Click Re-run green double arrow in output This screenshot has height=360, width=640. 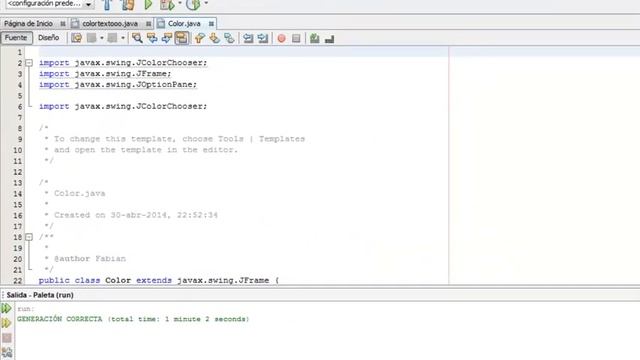tap(7, 309)
